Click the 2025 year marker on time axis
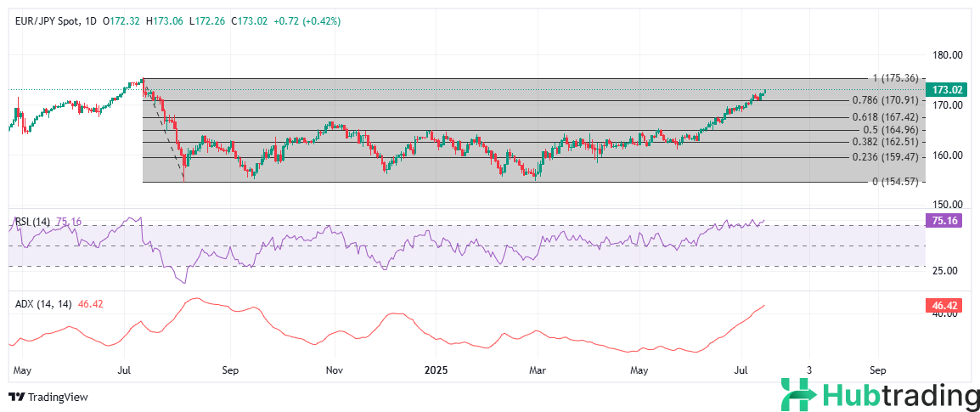 click(436, 370)
